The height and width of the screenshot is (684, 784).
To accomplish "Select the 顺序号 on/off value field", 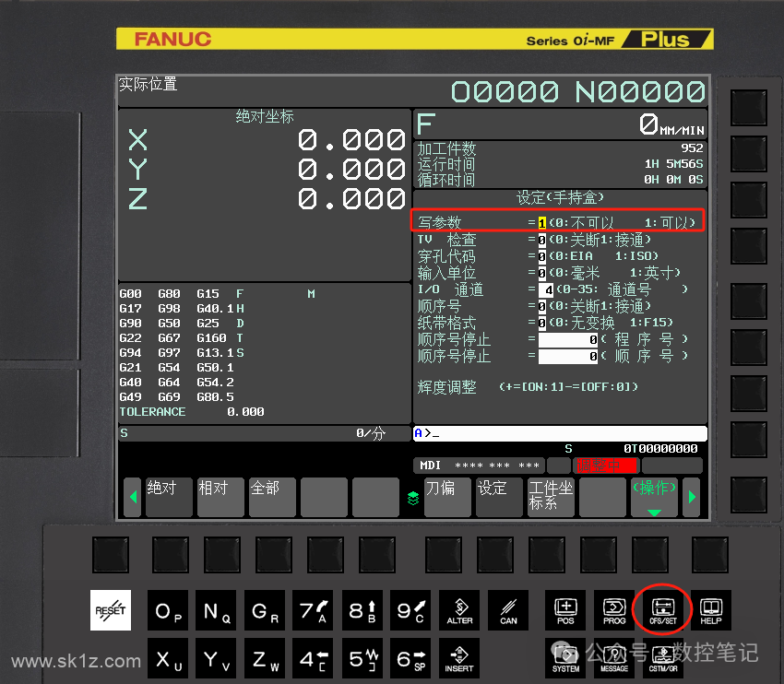I will point(542,306).
